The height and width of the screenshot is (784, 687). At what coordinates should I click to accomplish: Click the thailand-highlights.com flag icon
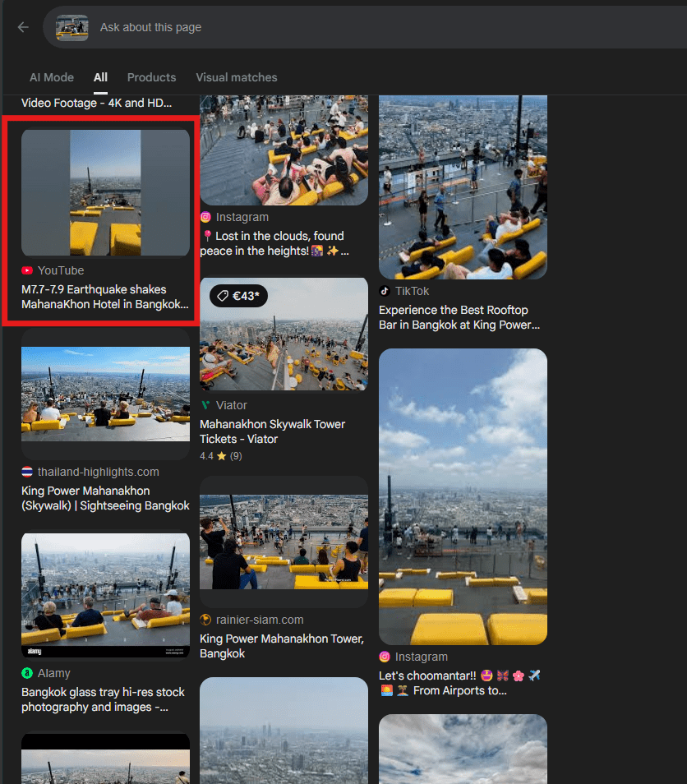tap(27, 472)
